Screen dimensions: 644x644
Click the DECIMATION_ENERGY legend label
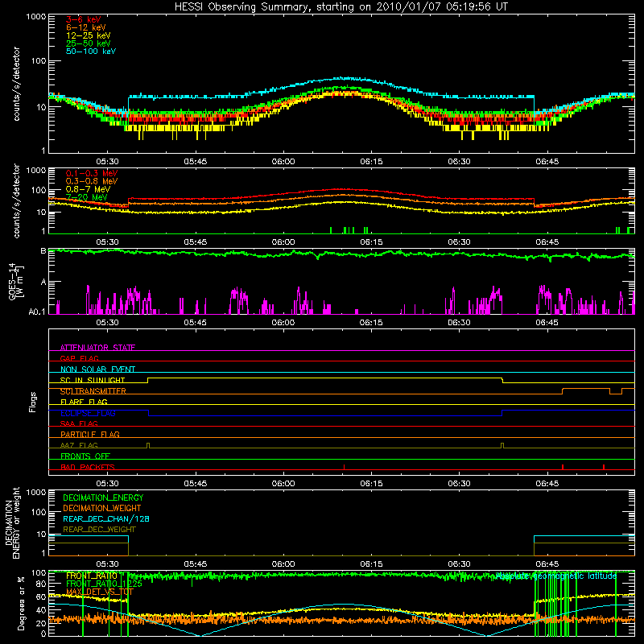[103, 497]
